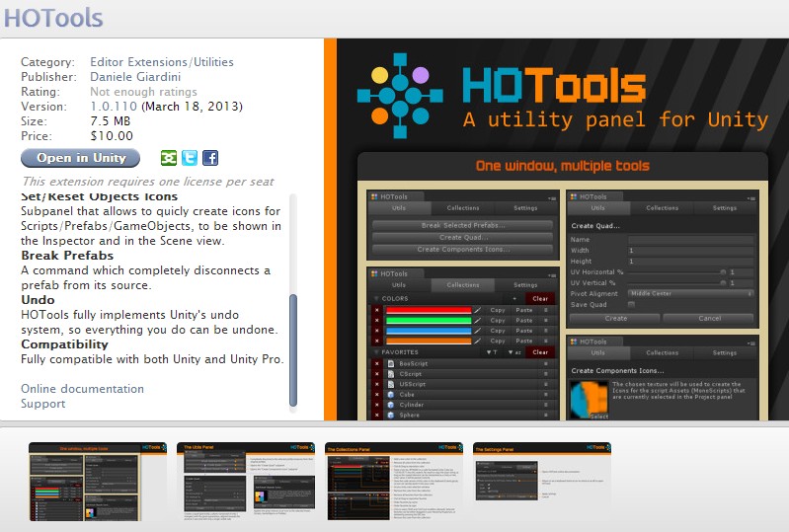Toggle the Save Quad checkbox
Screen dimensions: 789x532
pyautogui.click(x=631, y=304)
